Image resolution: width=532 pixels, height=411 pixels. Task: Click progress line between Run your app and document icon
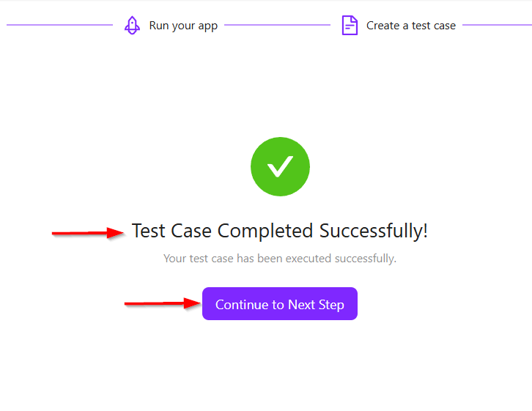coord(277,25)
